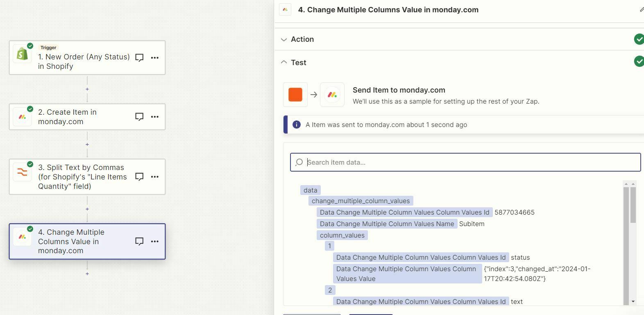Click the Trigger badge on step 1
644x315 pixels.
point(48,48)
